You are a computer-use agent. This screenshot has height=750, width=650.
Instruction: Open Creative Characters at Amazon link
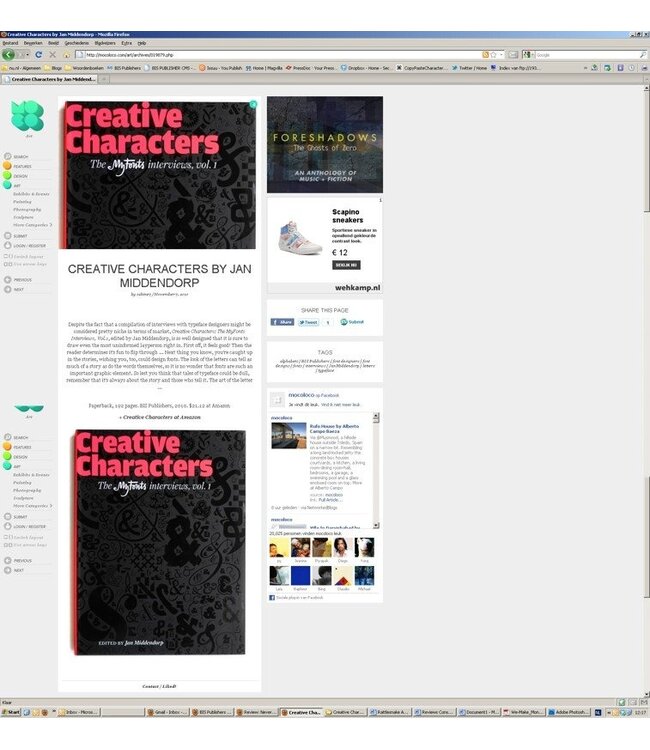pyautogui.click(x=161, y=417)
